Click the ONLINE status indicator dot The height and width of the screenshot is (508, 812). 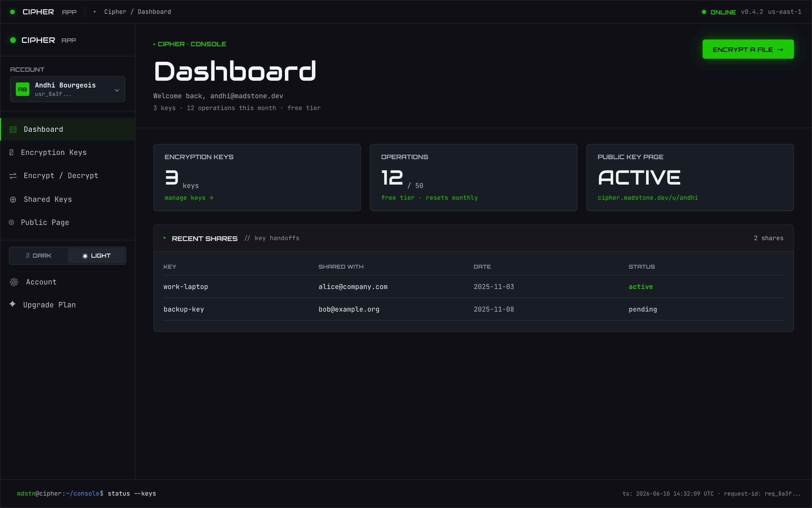click(x=704, y=12)
